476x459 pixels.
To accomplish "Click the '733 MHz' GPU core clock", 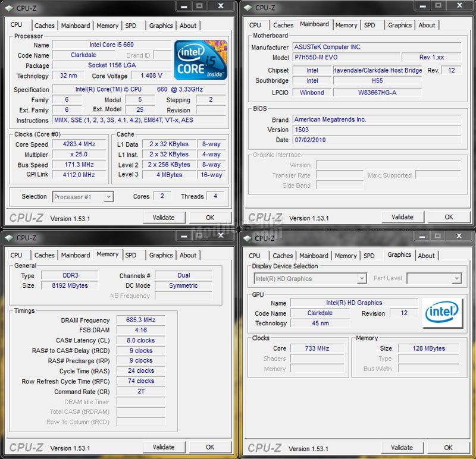I will pyautogui.click(x=317, y=348).
